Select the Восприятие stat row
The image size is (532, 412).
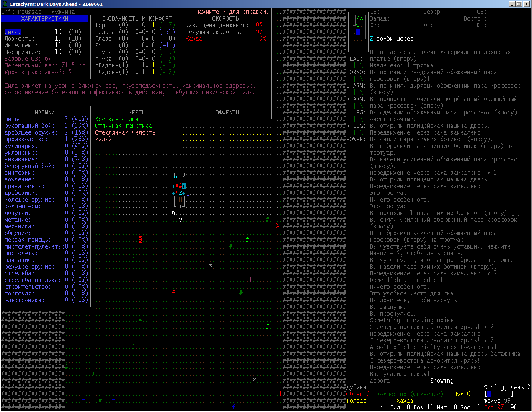pyautogui.click(x=43, y=52)
